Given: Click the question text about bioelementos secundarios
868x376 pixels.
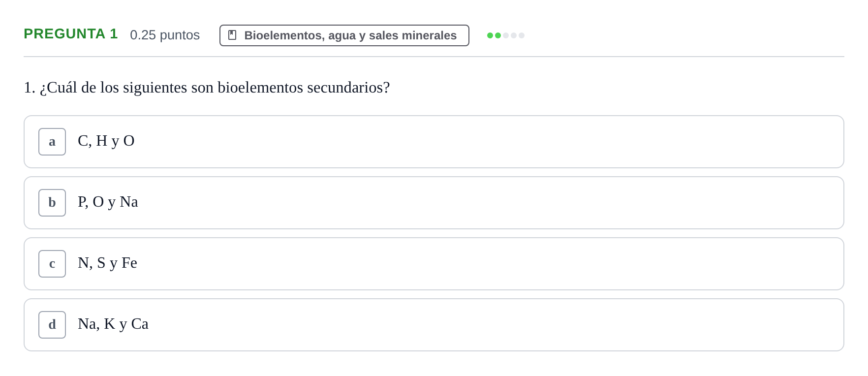Looking at the screenshot, I should click(207, 88).
